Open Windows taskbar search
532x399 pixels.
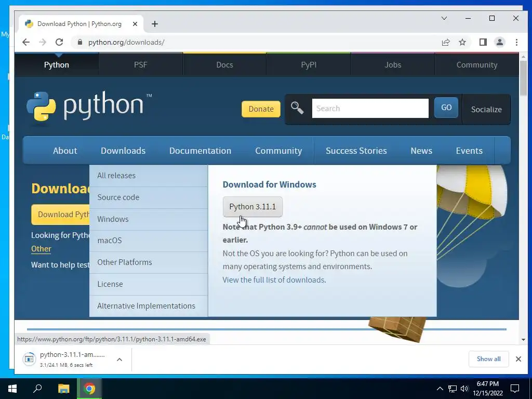point(37,389)
